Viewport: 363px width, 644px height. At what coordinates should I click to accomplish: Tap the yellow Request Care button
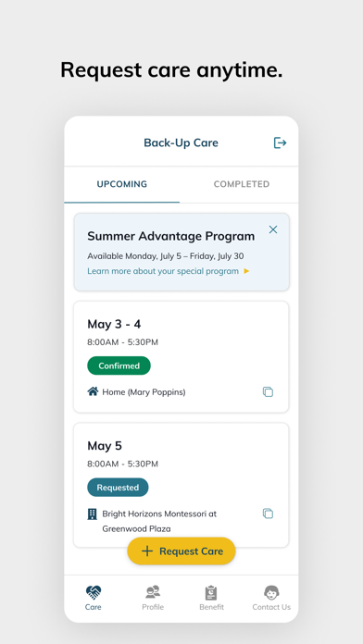point(181,551)
